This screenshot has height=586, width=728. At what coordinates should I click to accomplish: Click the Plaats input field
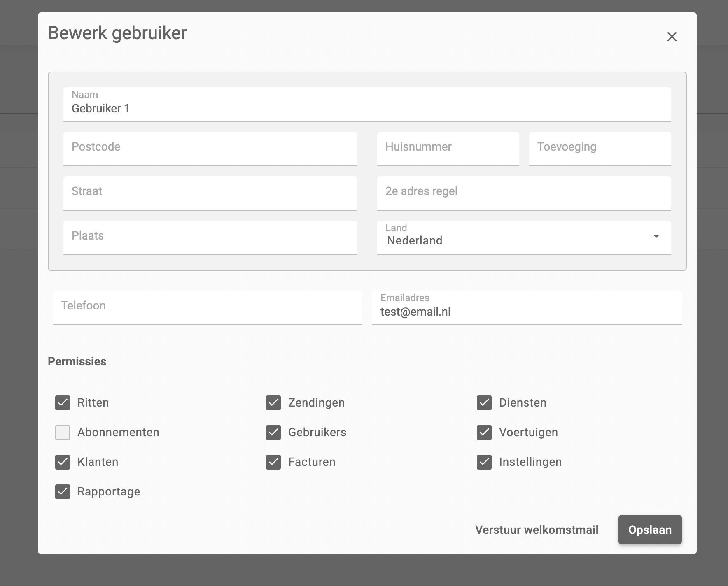[x=210, y=237]
